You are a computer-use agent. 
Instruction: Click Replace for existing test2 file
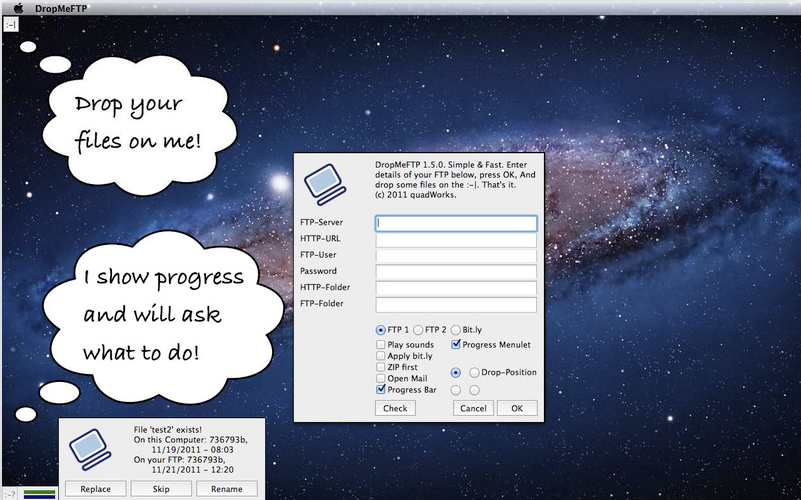tap(96, 489)
